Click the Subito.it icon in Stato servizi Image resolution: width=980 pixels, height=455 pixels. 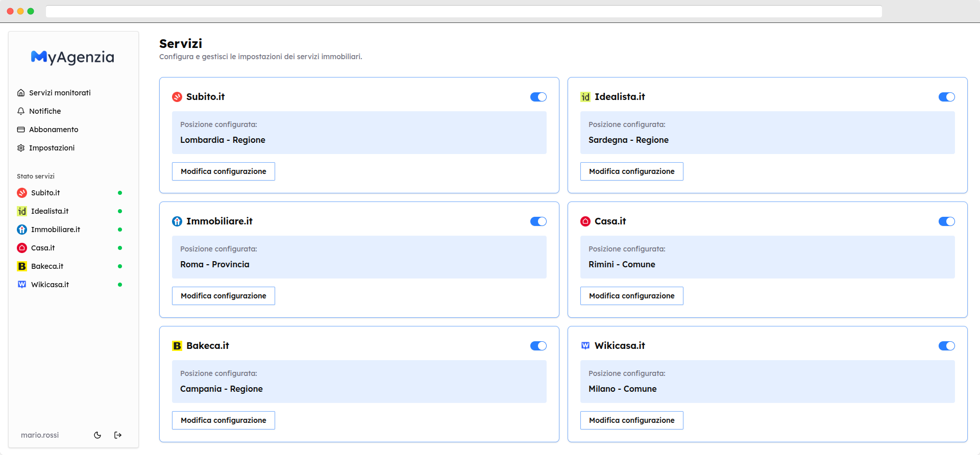point(22,193)
